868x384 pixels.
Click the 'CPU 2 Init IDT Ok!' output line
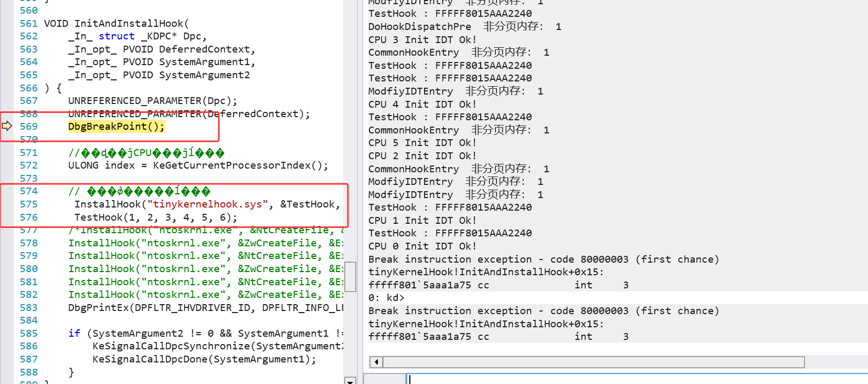pos(422,156)
